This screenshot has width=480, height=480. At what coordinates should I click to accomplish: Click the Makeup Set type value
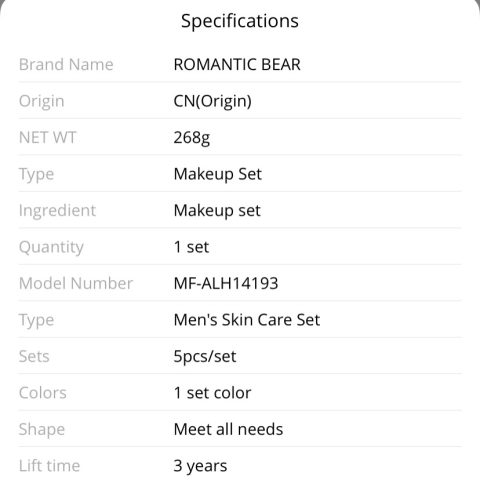tap(218, 174)
